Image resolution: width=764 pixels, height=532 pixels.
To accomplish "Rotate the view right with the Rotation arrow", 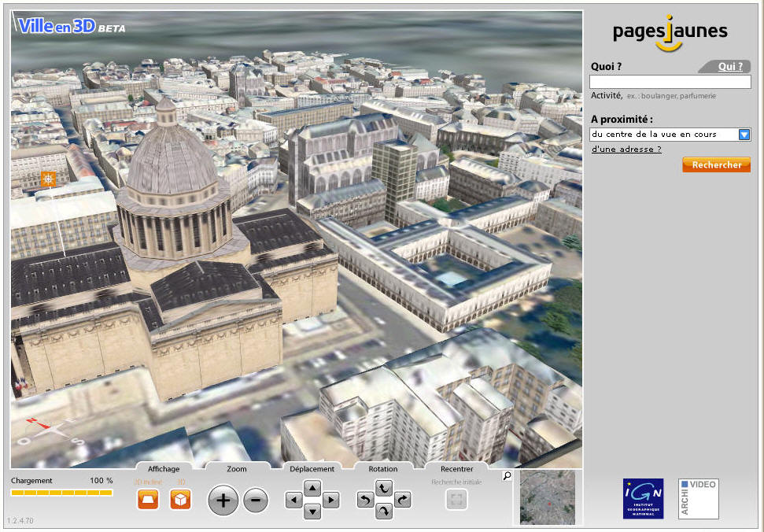I will coord(403,500).
